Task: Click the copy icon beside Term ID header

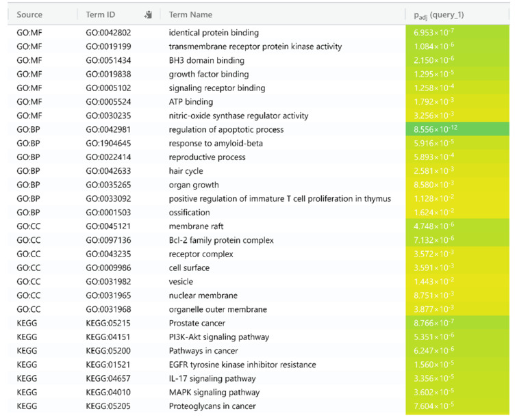Action: (x=148, y=14)
